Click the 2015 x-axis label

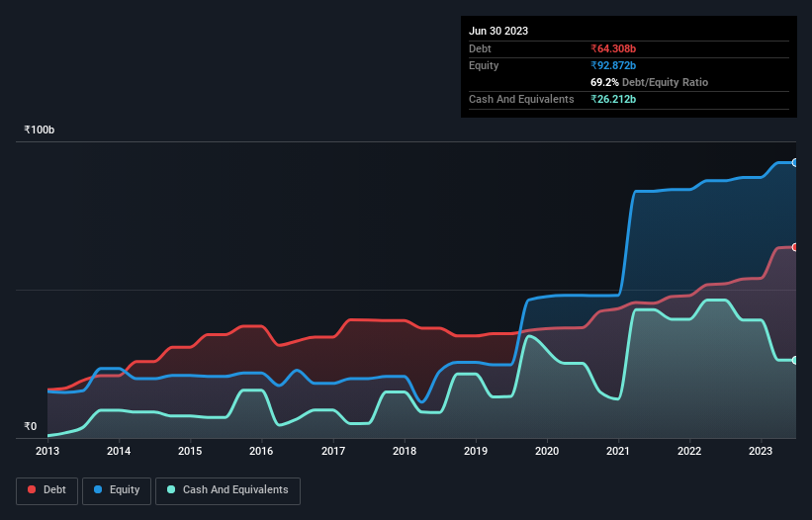[x=190, y=451]
